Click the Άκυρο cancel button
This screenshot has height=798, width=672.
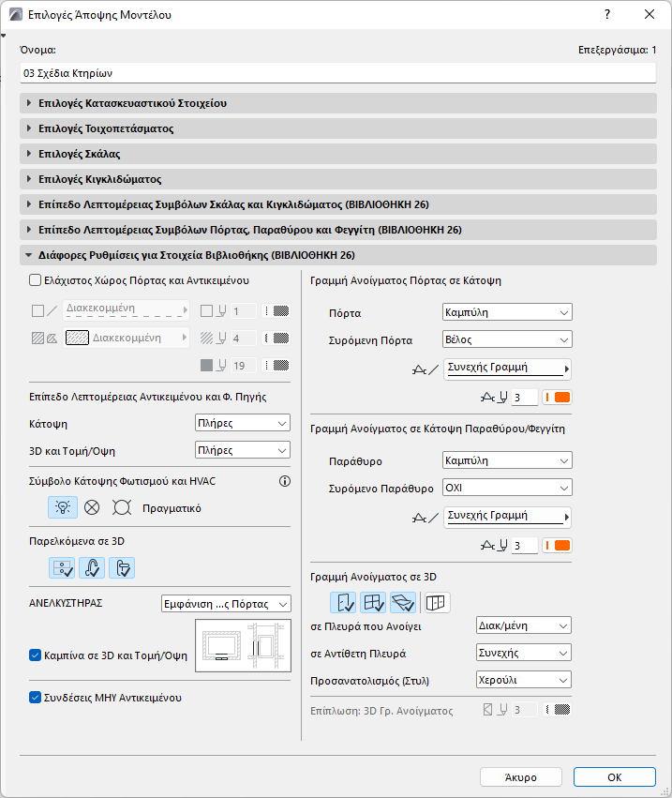coord(521,777)
